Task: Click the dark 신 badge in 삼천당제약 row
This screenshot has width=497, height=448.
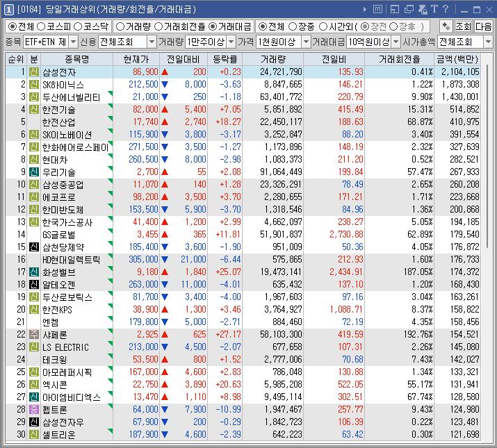Action: point(34,247)
